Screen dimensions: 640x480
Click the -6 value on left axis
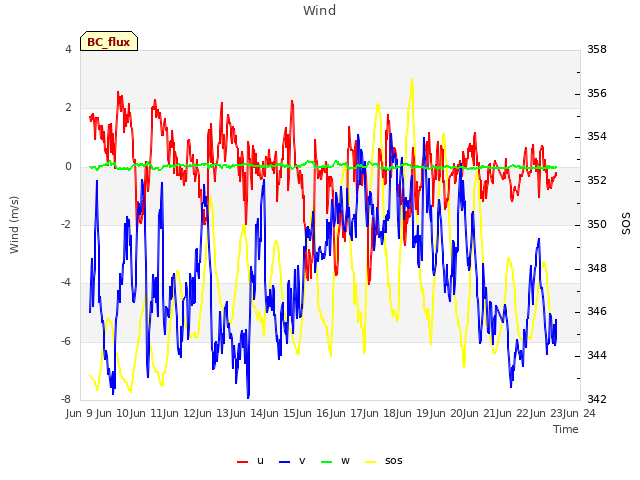67,341
